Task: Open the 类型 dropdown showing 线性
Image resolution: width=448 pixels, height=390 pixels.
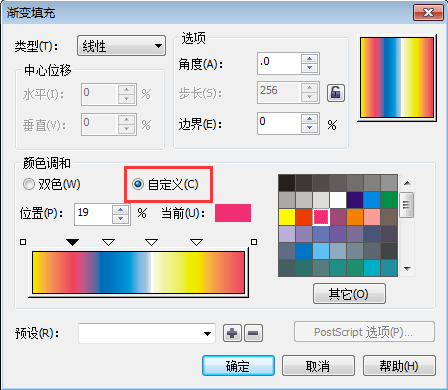Action: [x=121, y=46]
